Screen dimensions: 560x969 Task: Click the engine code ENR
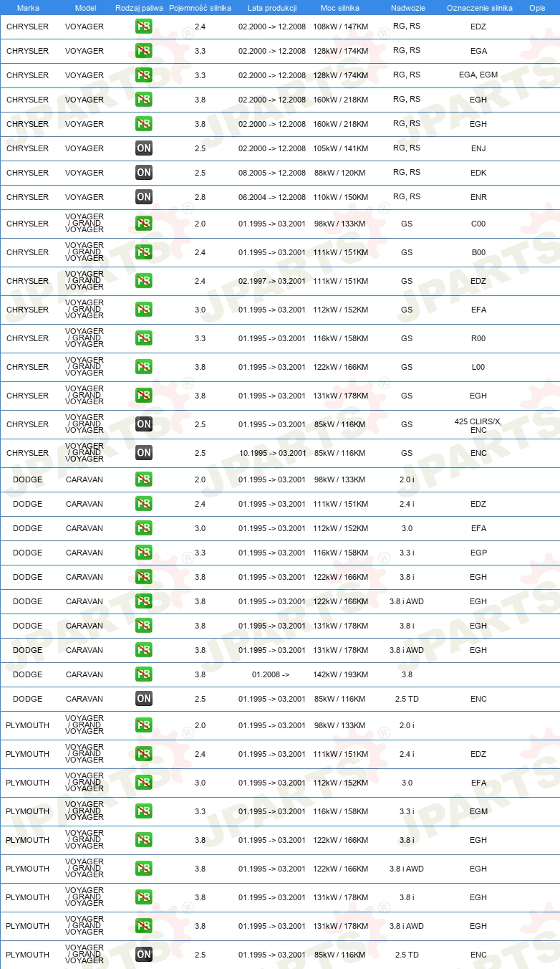[x=478, y=197]
